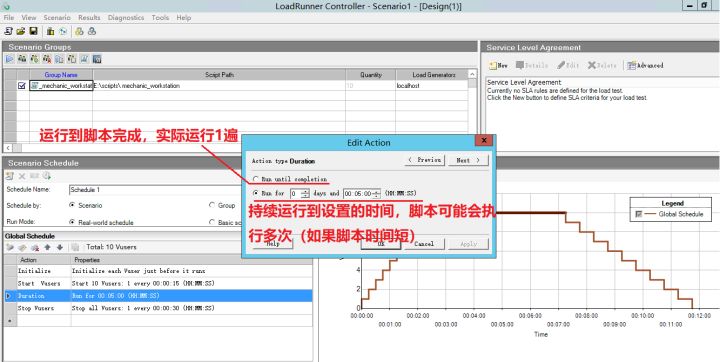Click Cancel in the Edit Action dialog

[424, 244]
